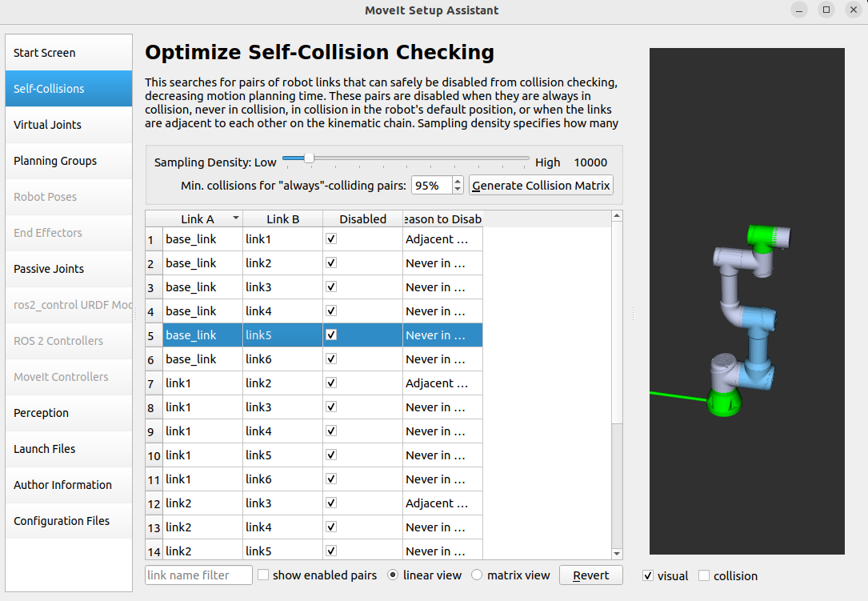The image size is (868, 601).
Task: Close the MoveIt Setup Assistant window
Action: click(854, 10)
